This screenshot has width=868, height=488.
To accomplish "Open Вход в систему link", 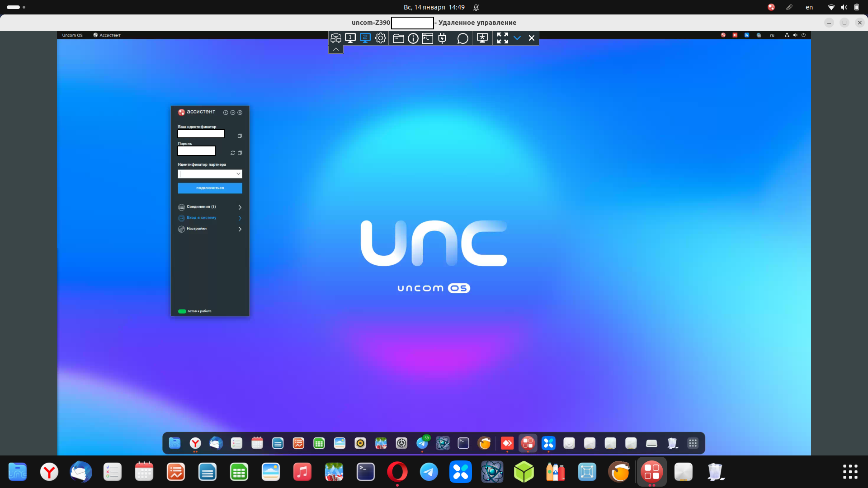I will [202, 218].
